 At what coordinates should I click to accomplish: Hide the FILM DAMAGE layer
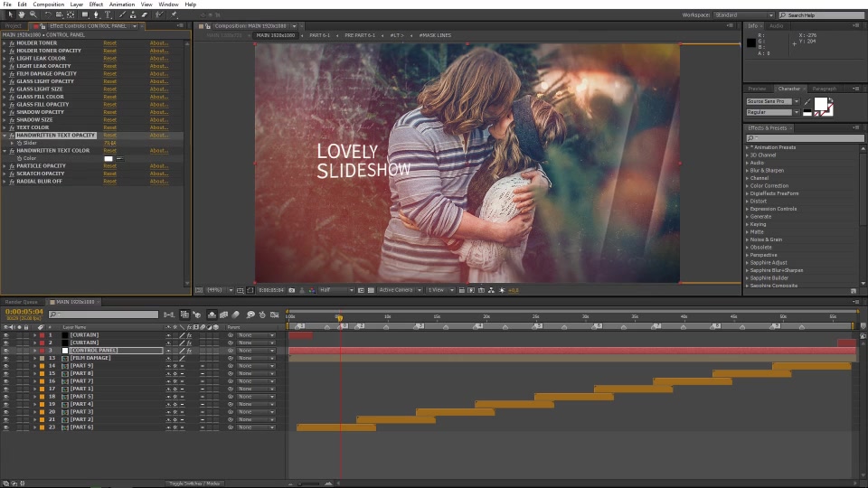pos(6,358)
